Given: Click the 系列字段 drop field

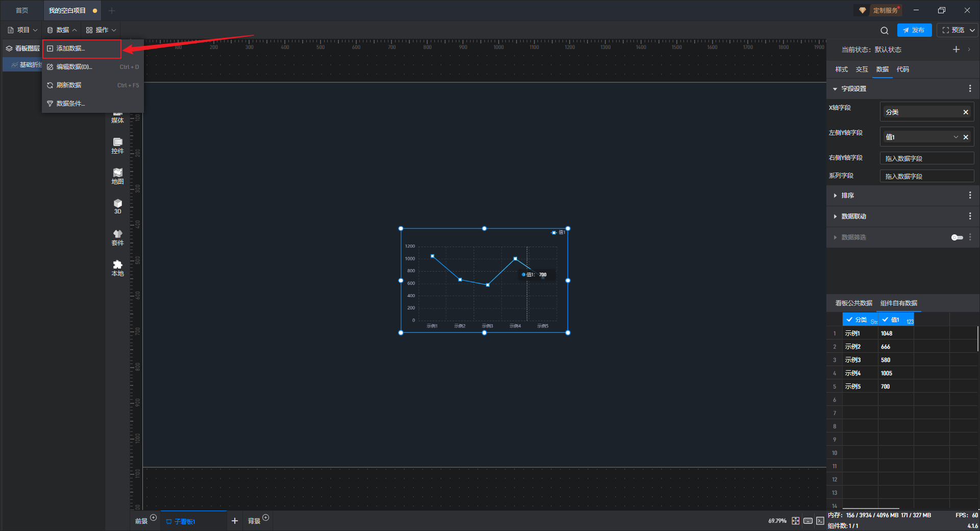Looking at the screenshot, I should pos(927,176).
